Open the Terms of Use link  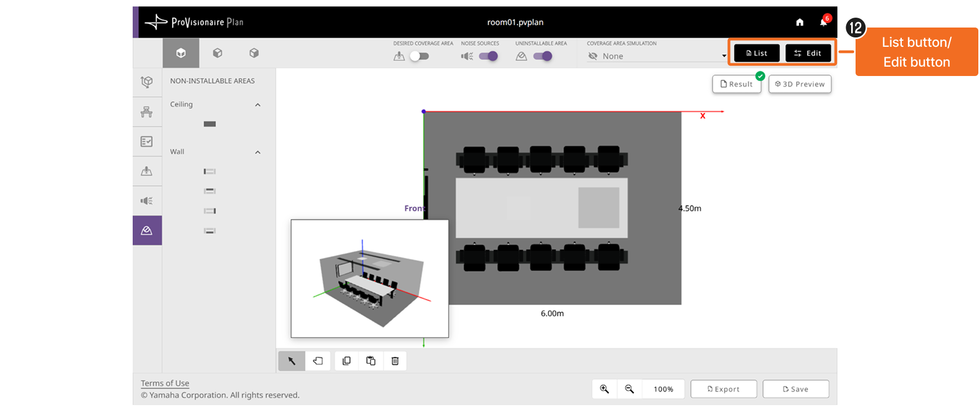pyautogui.click(x=165, y=383)
